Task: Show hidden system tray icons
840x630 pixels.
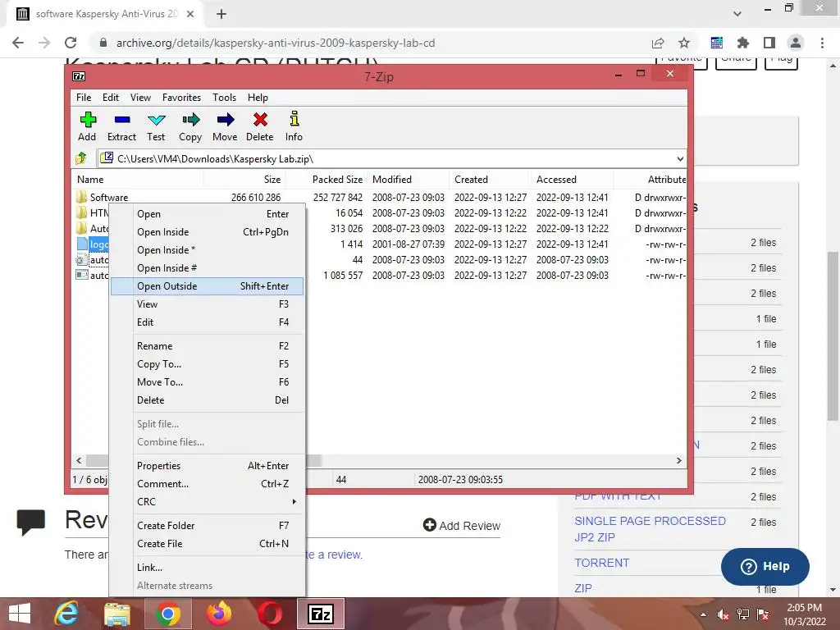Action: click(x=703, y=614)
